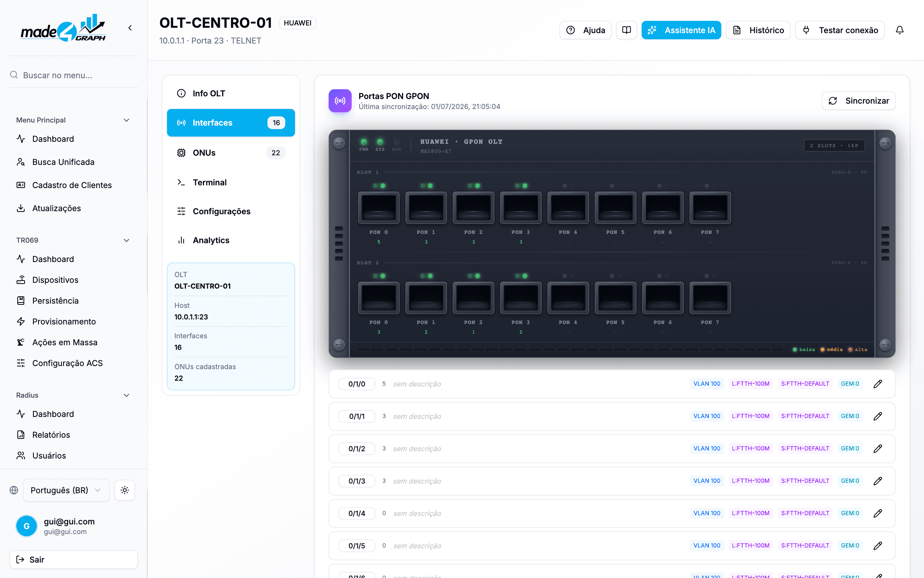924x578 pixels.
Task: Open Info OLT tab
Action: click(x=231, y=93)
